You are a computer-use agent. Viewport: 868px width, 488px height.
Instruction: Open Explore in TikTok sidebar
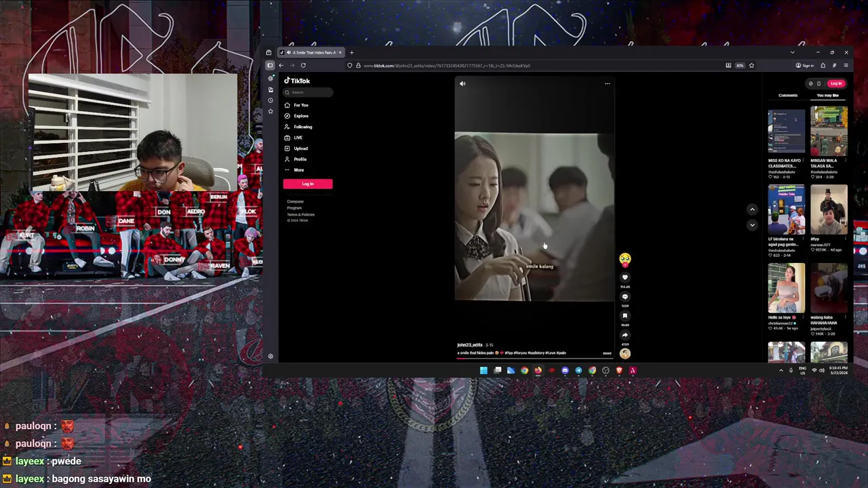coord(296,116)
